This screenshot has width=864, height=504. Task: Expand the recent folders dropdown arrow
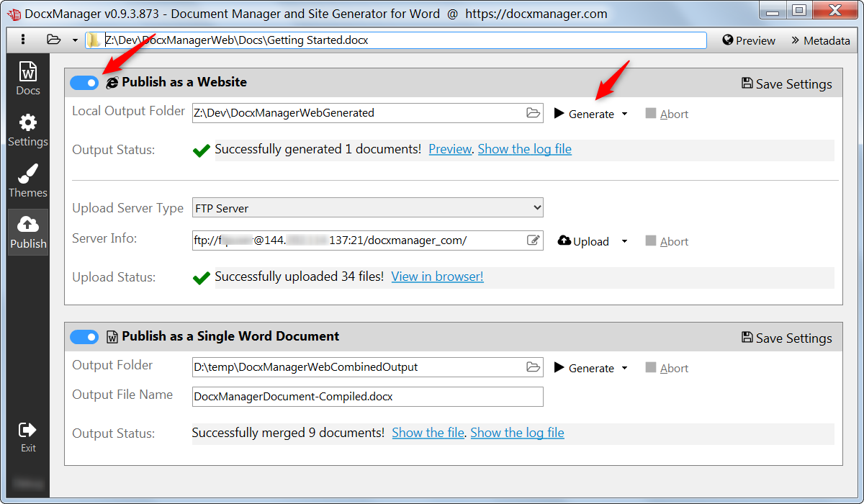coord(75,40)
